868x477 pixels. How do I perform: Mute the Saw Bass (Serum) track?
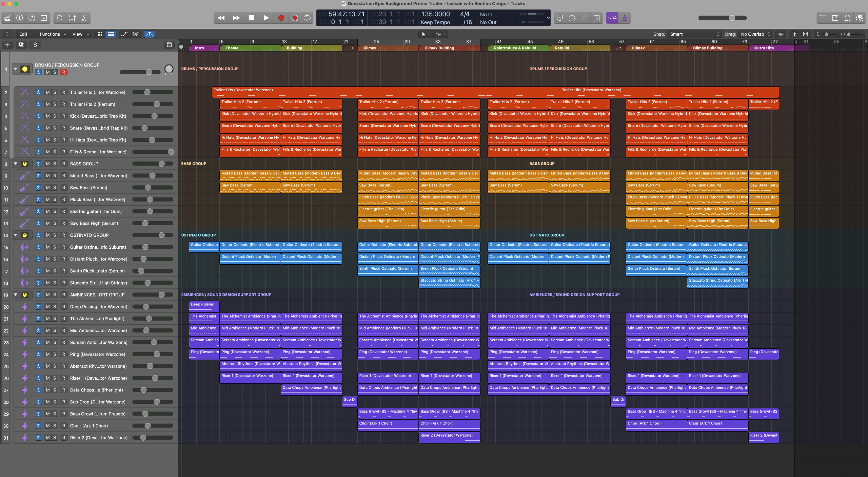(x=47, y=188)
